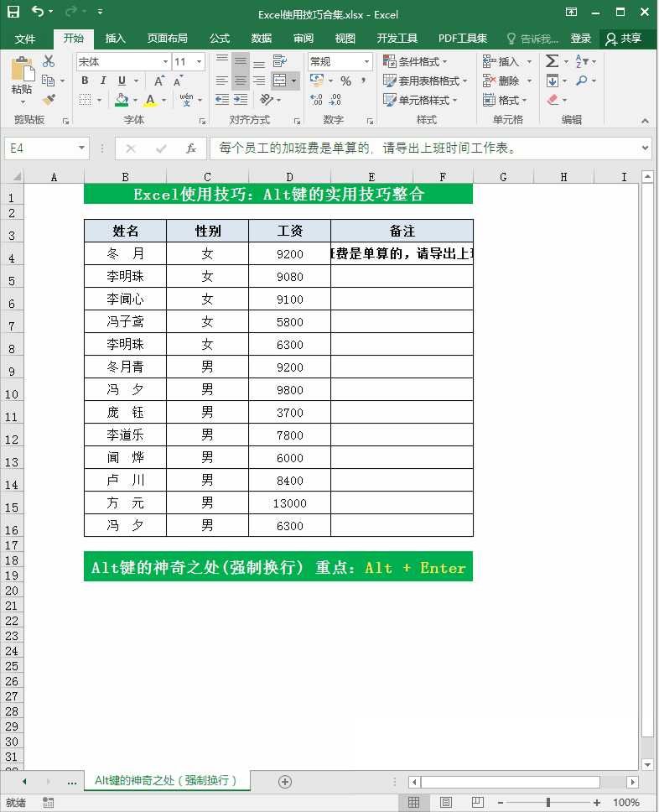This screenshot has height=812, width=659.
Task: Switch to the 插入 tab
Action: 116,39
